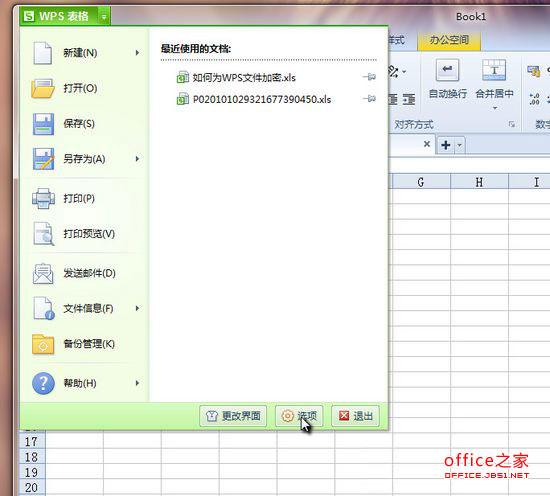Click the 选项 options button

tap(299, 416)
